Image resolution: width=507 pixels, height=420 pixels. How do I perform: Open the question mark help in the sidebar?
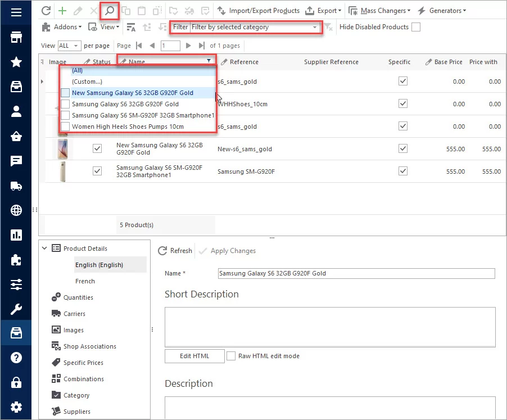tap(16, 358)
